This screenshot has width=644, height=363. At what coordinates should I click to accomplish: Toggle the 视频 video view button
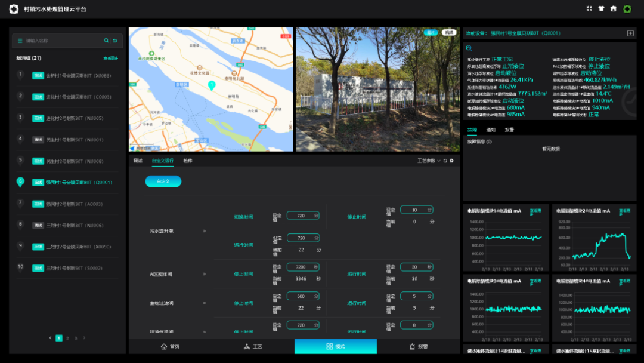(x=448, y=33)
